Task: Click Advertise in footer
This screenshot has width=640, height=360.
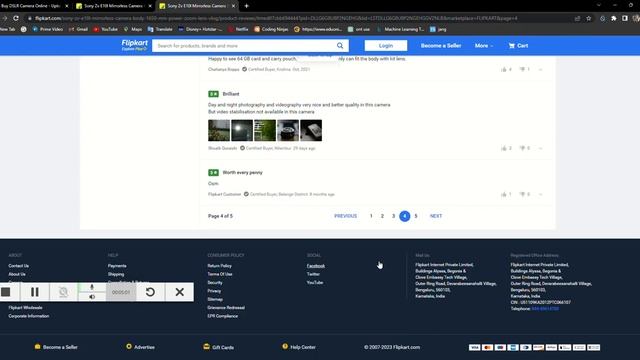Action: pos(140,347)
